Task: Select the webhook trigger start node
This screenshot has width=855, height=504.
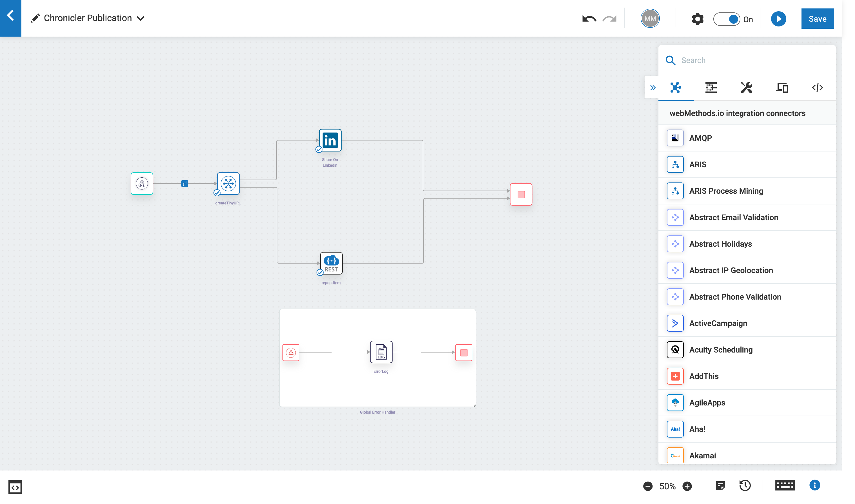Action: click(142, 183)
